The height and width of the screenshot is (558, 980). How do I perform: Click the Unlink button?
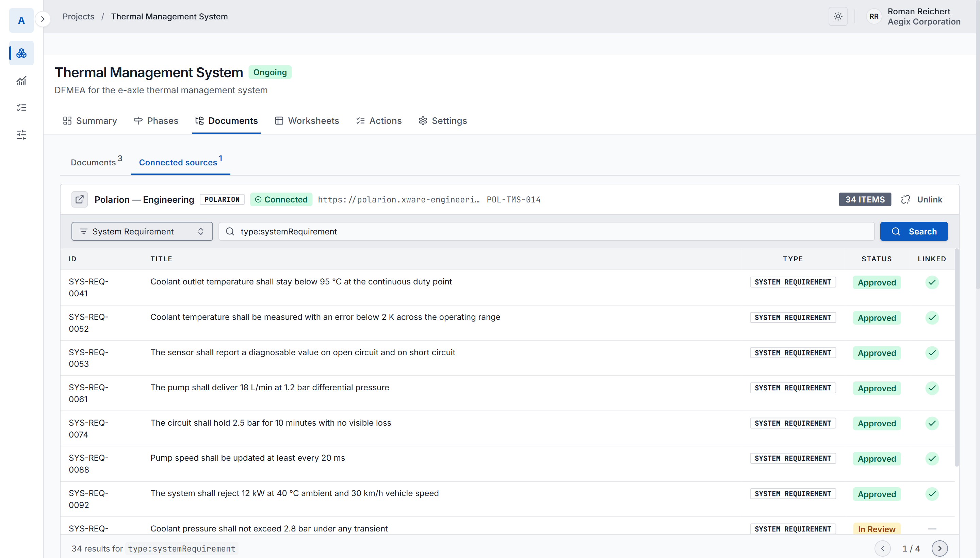coord(921,199)
